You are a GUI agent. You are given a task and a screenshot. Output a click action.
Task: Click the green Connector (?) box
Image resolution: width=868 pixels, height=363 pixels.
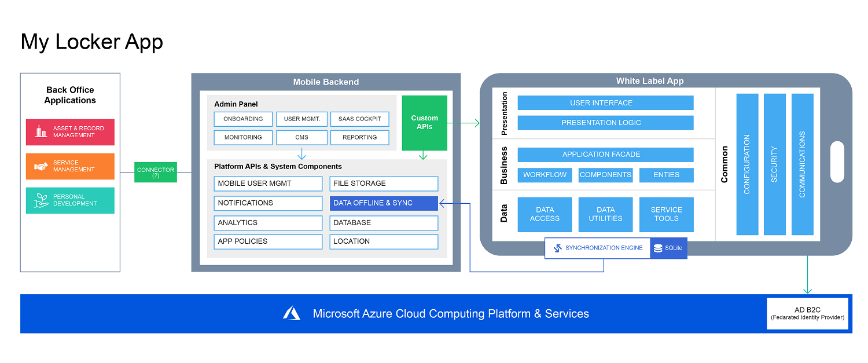point(155,172)
